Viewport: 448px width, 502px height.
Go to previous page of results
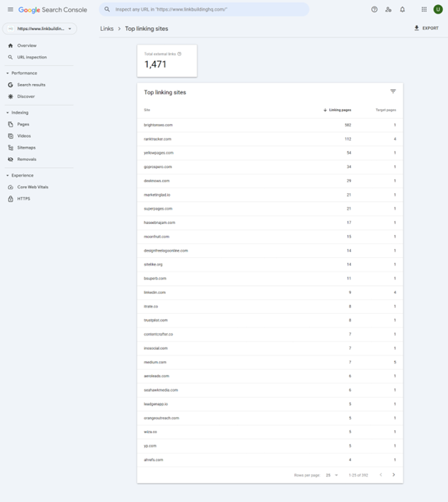click(x=381, y=475)
